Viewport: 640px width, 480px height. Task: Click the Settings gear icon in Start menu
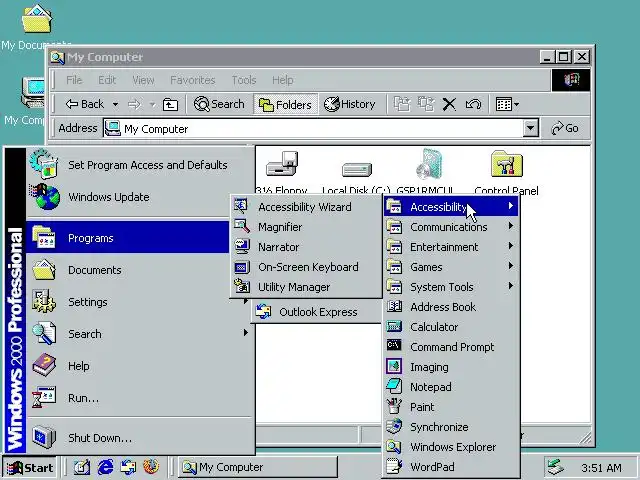click(44, 301)
